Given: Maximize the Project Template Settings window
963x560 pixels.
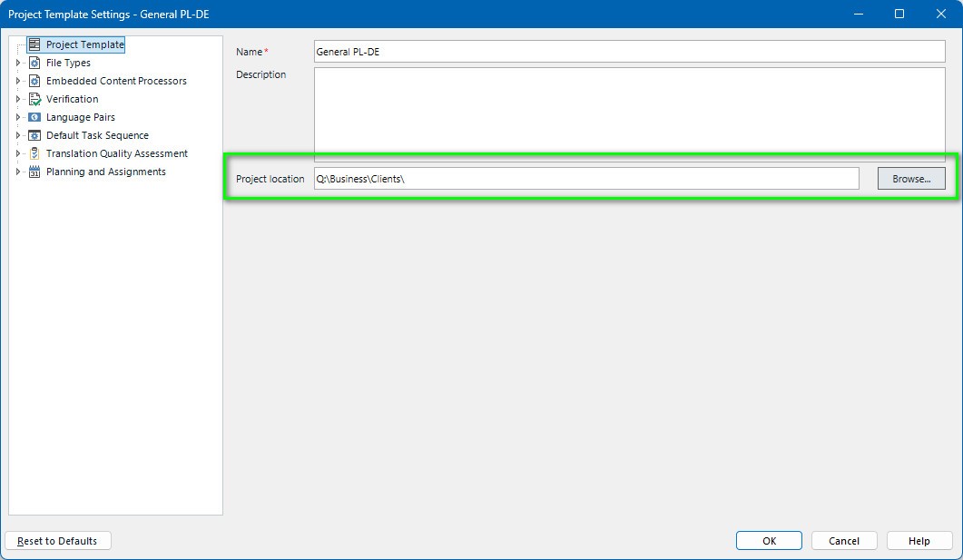Looking at the screenshot, I should [x=899, y=14].
